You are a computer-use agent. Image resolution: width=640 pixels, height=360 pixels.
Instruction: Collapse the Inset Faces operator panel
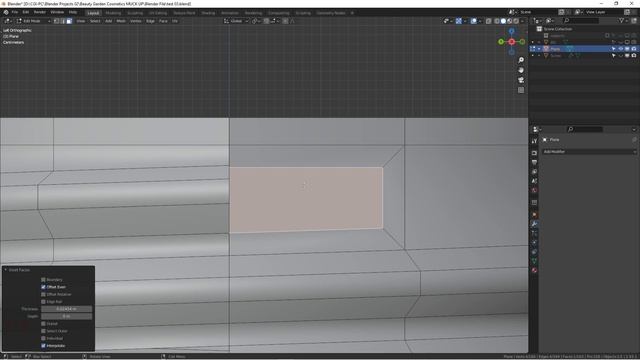tap(6, 270)
